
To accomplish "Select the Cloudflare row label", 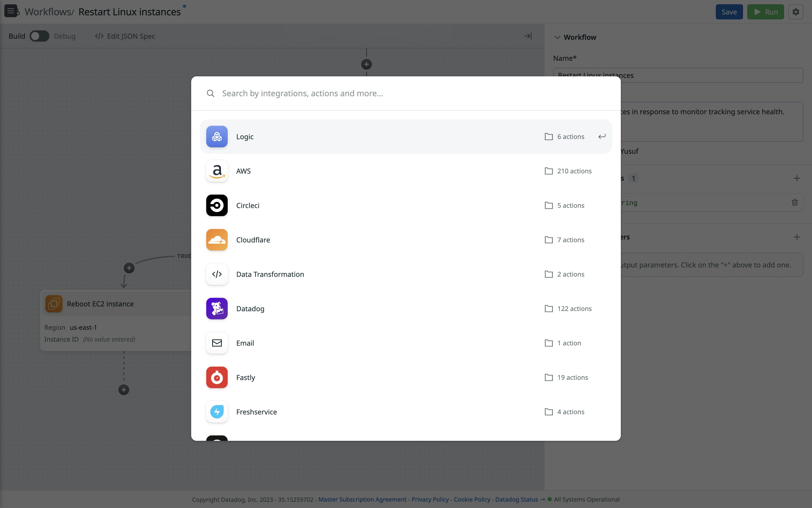I will coord(253,240).
